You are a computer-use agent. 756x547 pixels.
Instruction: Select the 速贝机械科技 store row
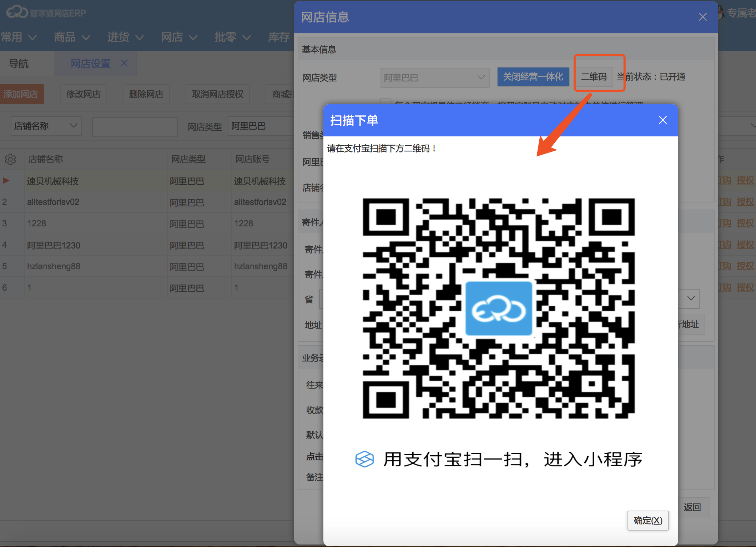[x=147, y=181]
